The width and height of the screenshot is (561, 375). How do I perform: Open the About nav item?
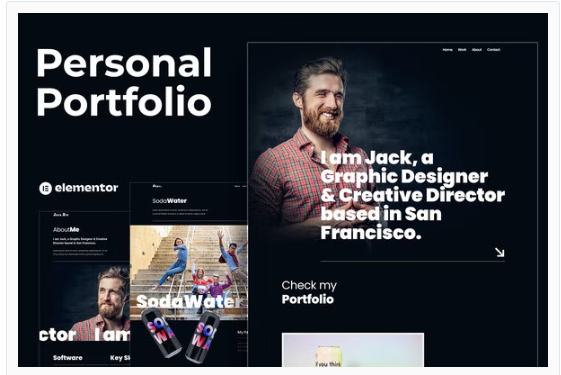(x=477, y=50)
